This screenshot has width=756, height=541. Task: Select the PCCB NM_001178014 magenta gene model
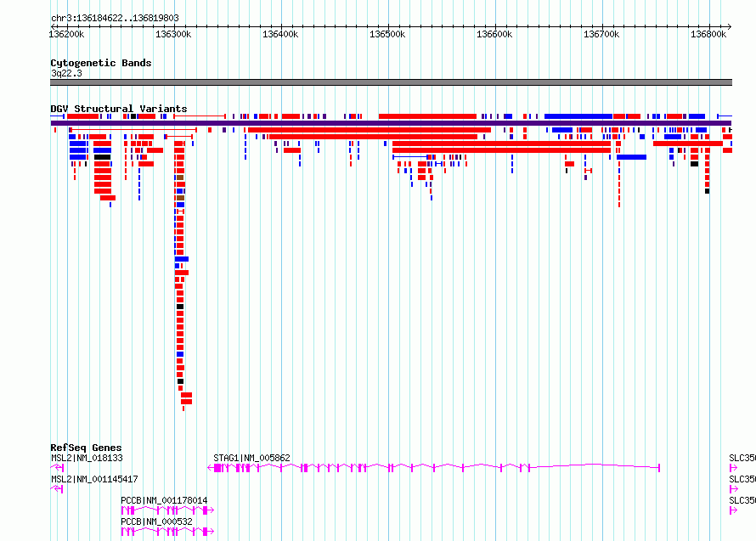tap(167, 510)
